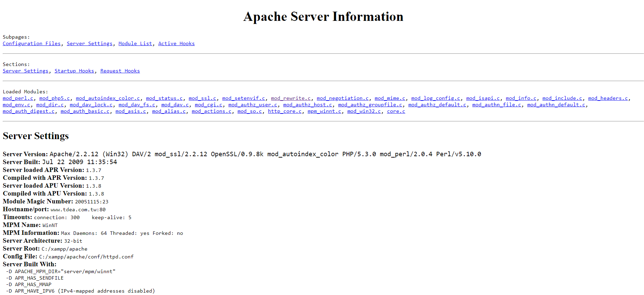Click the APACHE_MPM_DIR build flag line
The width and height of the screenshot is (644, 295).
pos(61,271)
